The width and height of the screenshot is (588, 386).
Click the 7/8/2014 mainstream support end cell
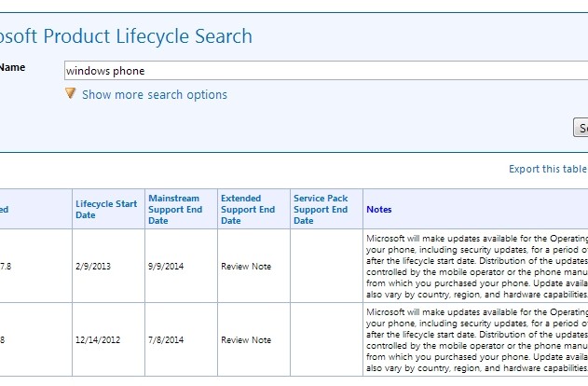[166, 339]
